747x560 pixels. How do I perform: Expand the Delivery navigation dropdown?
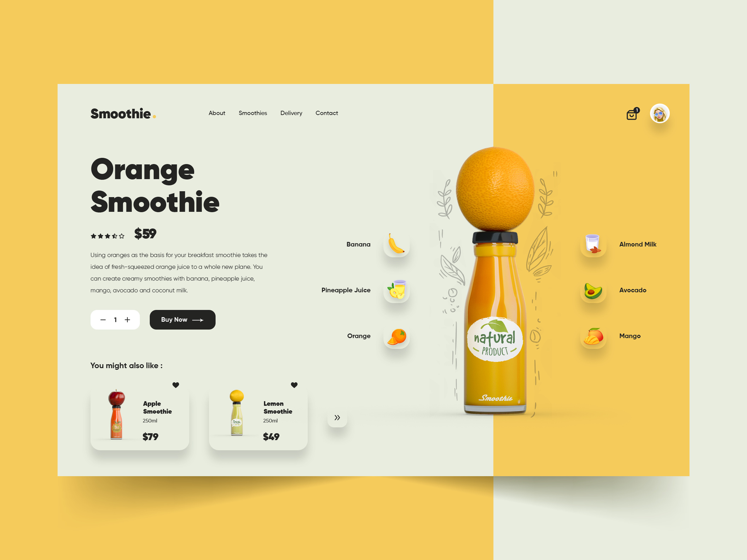point(291,113)
